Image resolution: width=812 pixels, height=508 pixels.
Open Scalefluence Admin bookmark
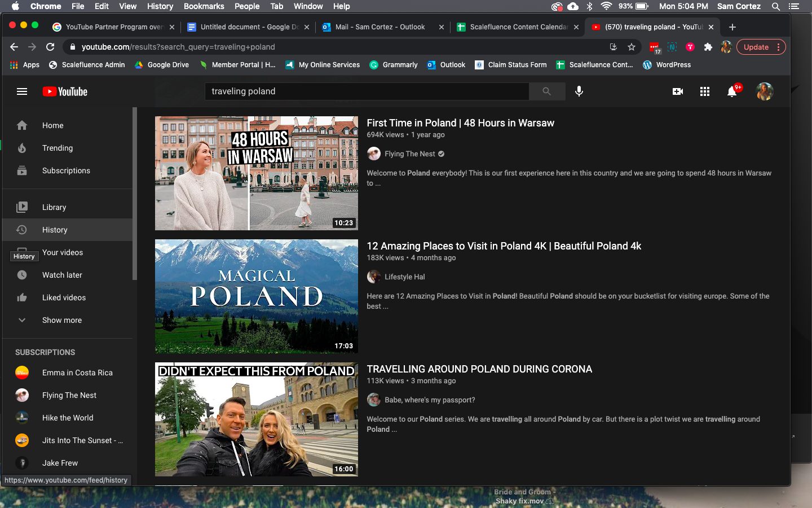point(87,65)
